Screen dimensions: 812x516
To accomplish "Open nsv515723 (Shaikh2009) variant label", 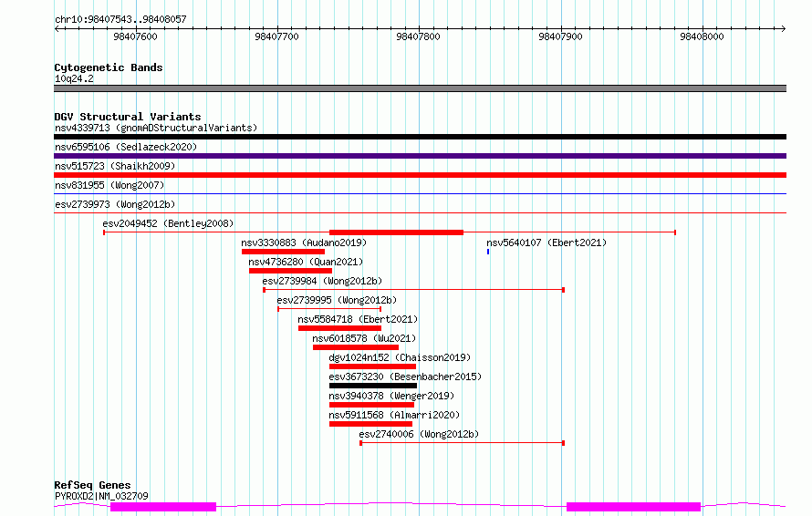I will [115, 166].
